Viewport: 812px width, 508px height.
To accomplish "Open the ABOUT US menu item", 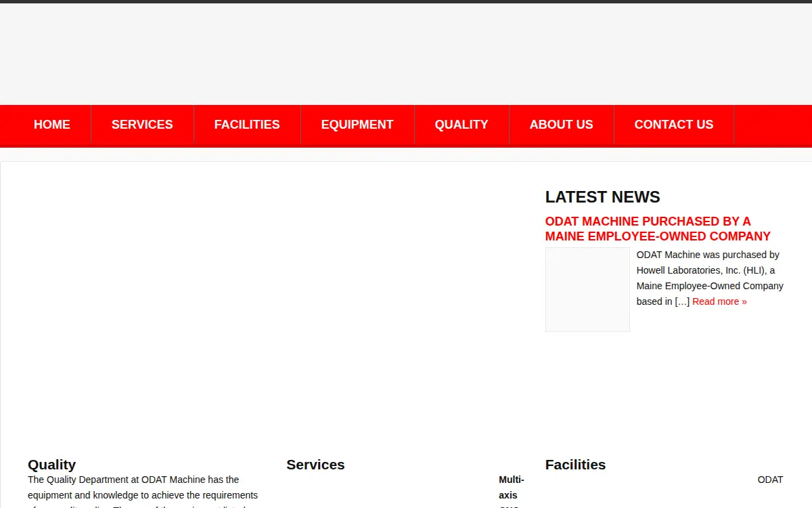I will click(x=561, y=125).
